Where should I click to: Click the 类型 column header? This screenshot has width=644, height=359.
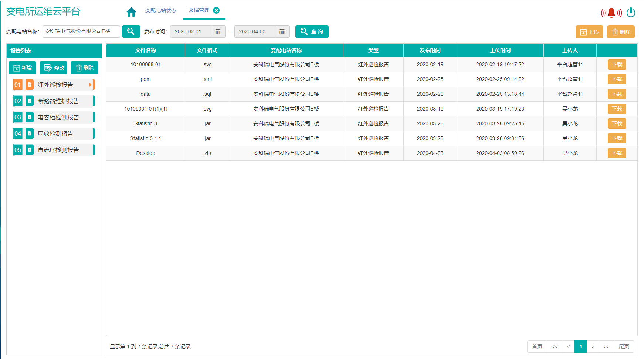(373, 50)
